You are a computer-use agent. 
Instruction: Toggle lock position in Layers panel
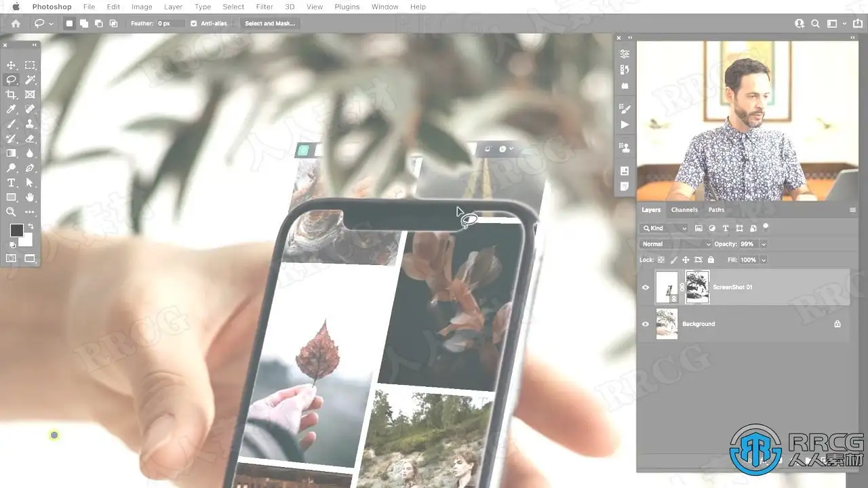coord(686,260)
